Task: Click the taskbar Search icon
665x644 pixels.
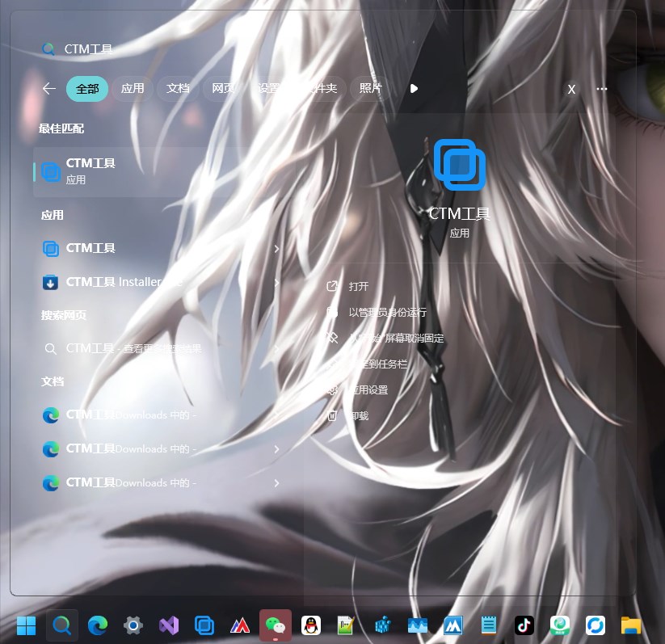Action: pyautogui.click(x=62, y=625)
